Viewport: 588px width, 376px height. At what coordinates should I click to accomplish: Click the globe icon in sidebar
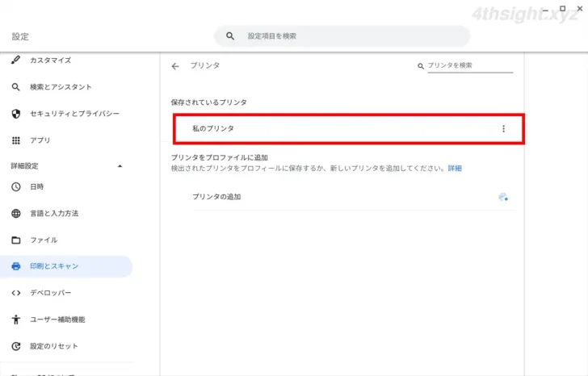[16, 214]
